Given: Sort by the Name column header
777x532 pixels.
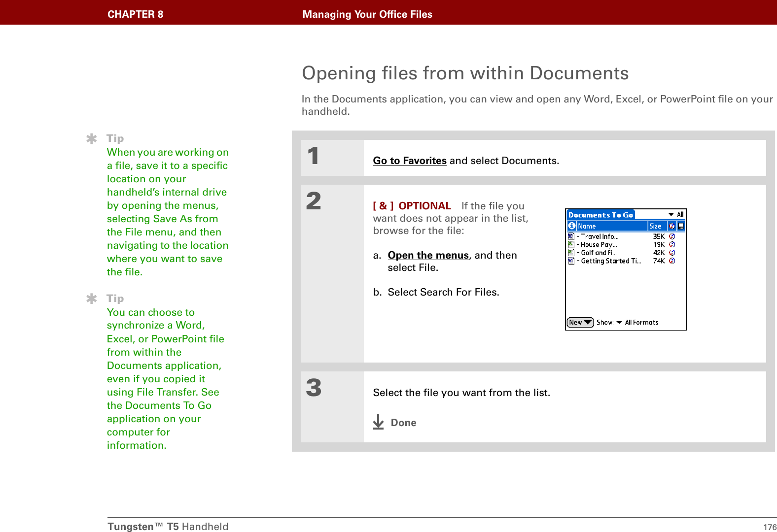Looking at the screenshot, I should point(612,226).
